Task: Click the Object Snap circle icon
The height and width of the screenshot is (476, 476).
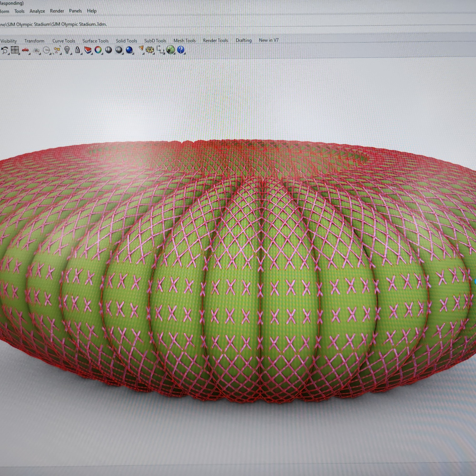Action: (x=46, y=50)
